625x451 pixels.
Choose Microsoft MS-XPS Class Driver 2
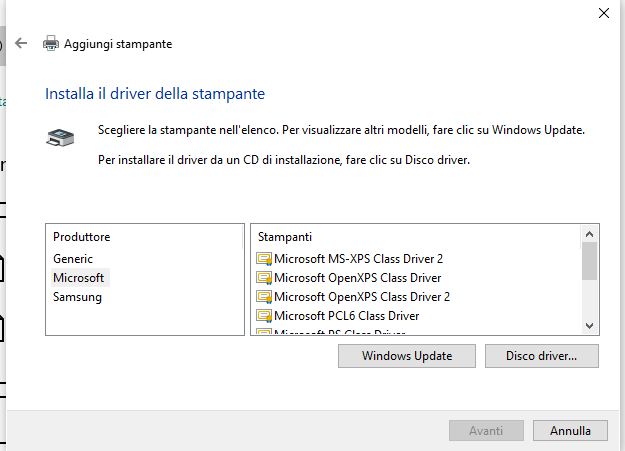[358, 259]
